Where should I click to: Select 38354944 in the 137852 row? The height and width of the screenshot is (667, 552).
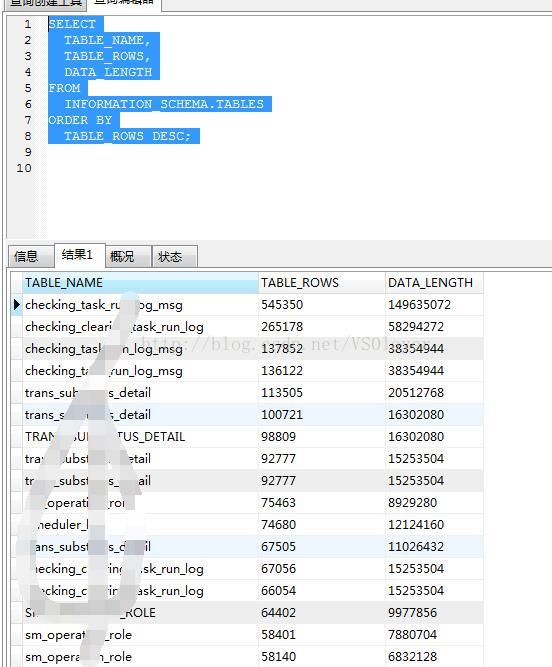434,349
